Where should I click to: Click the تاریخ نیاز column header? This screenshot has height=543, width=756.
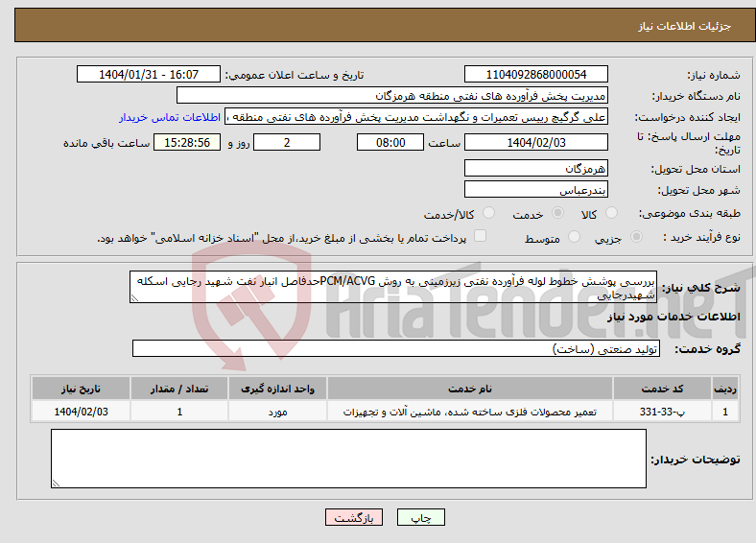81,389
